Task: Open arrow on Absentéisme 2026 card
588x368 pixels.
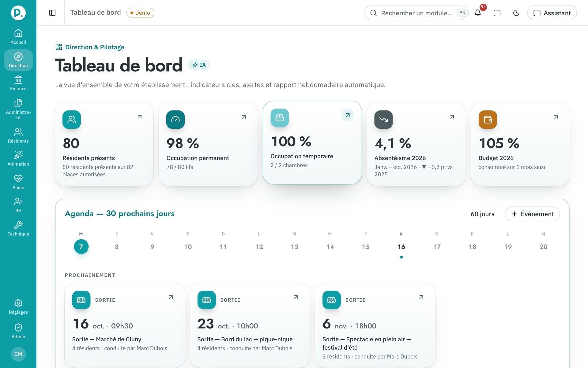Action: (x=452, y=117)
